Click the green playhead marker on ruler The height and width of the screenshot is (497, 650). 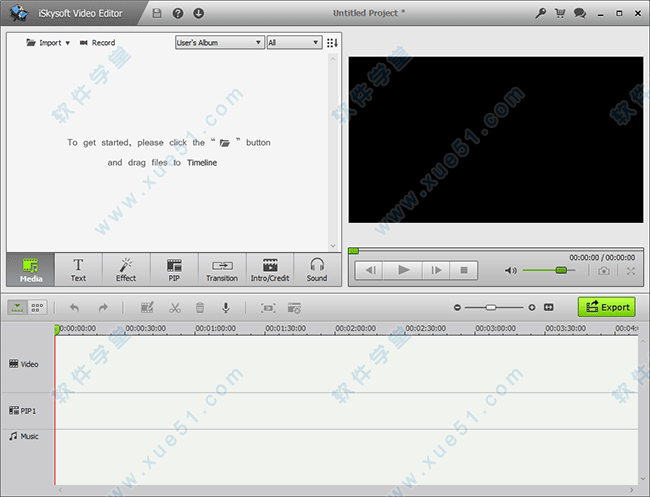click(x=57, y=330)
